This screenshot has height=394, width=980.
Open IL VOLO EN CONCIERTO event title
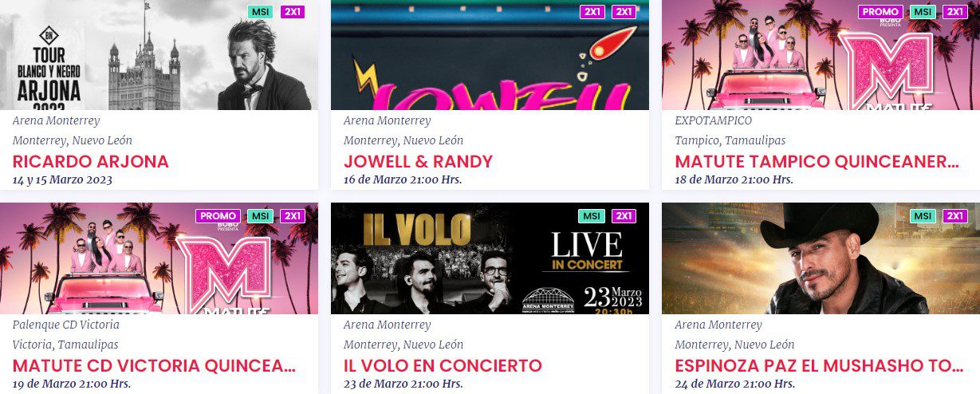click(x=443, y=366)
